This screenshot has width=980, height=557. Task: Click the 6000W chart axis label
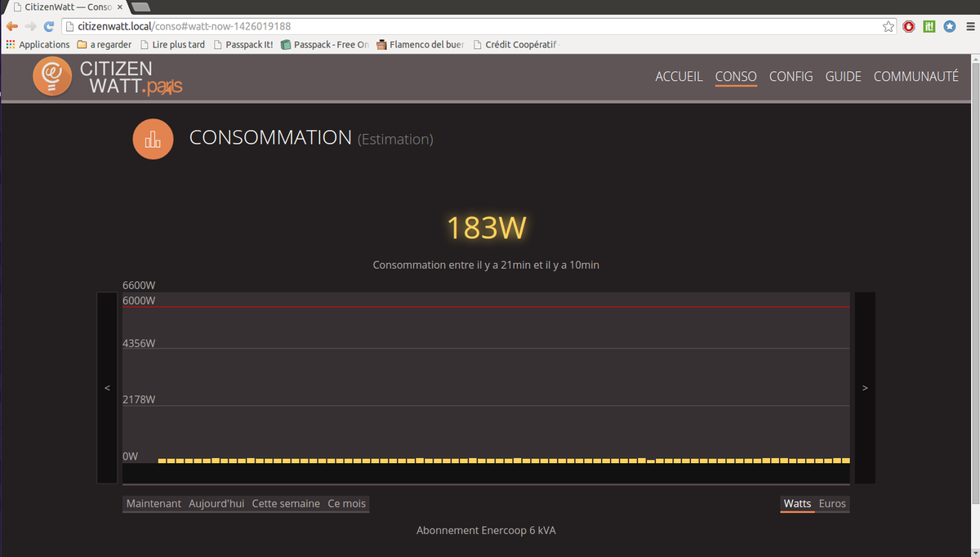[x=139, y=301]
